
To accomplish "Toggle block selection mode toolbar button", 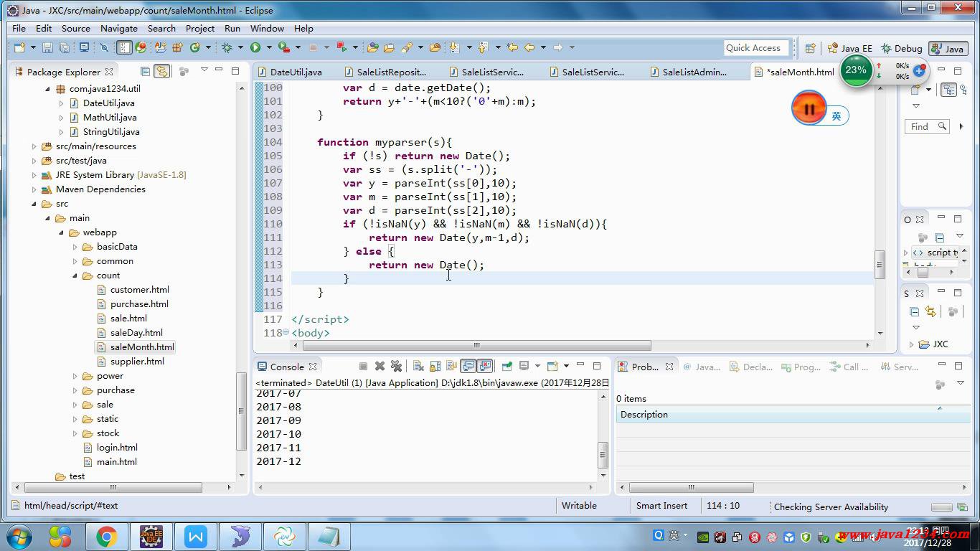I will point(124,47).
